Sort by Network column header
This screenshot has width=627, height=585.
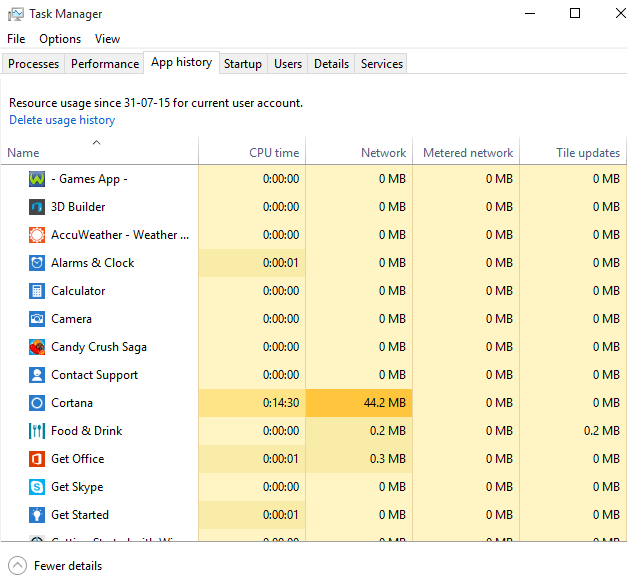359,153
